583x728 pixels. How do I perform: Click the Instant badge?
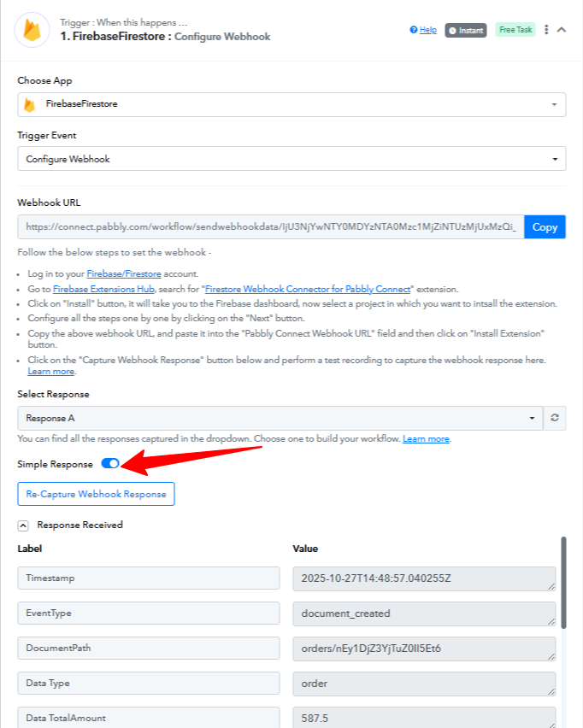[466, 30]
